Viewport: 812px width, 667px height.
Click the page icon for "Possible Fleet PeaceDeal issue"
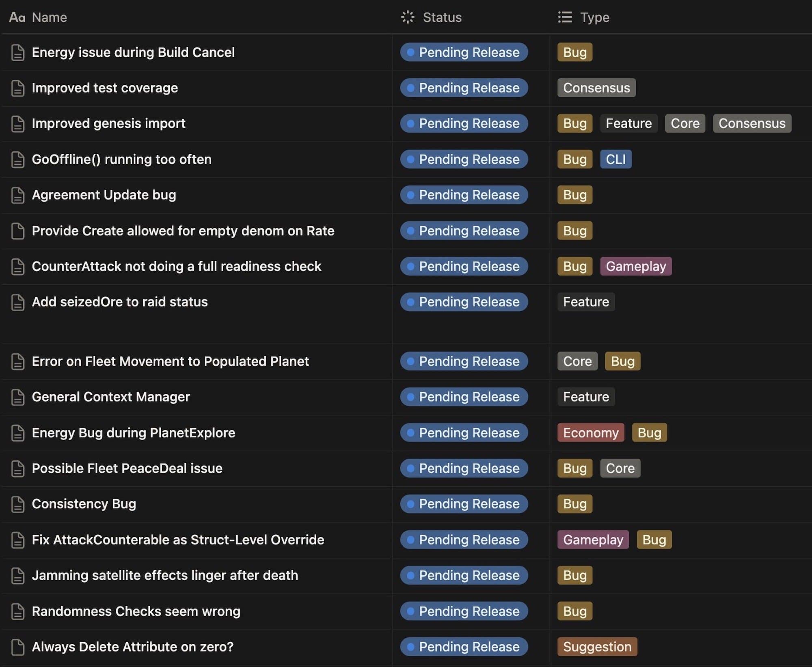17,468
